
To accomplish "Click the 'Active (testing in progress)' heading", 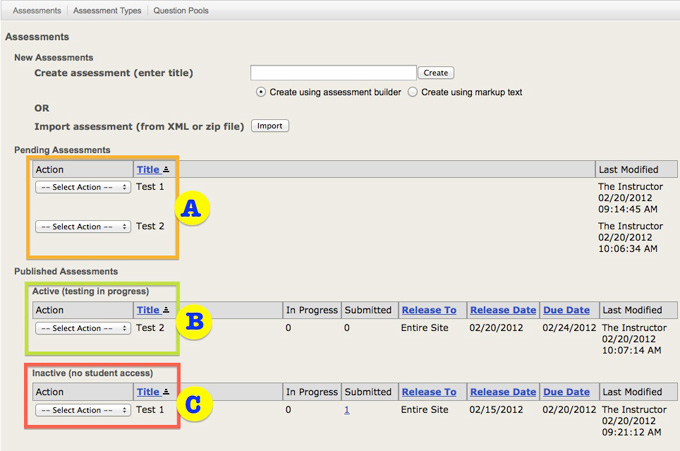I will (x=91, y=291).
